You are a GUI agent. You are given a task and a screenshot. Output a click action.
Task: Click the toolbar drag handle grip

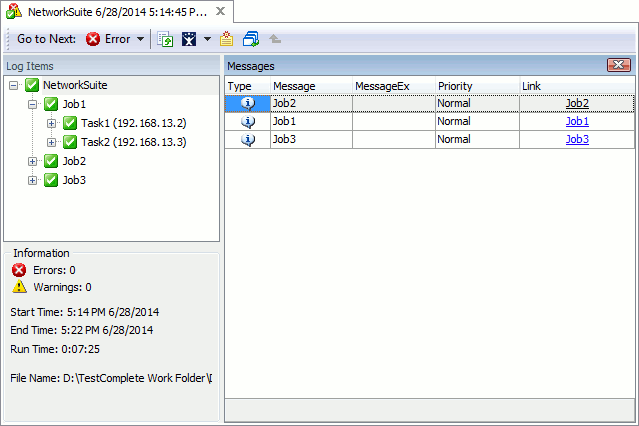pyautogui.click(x=8, y=39)
